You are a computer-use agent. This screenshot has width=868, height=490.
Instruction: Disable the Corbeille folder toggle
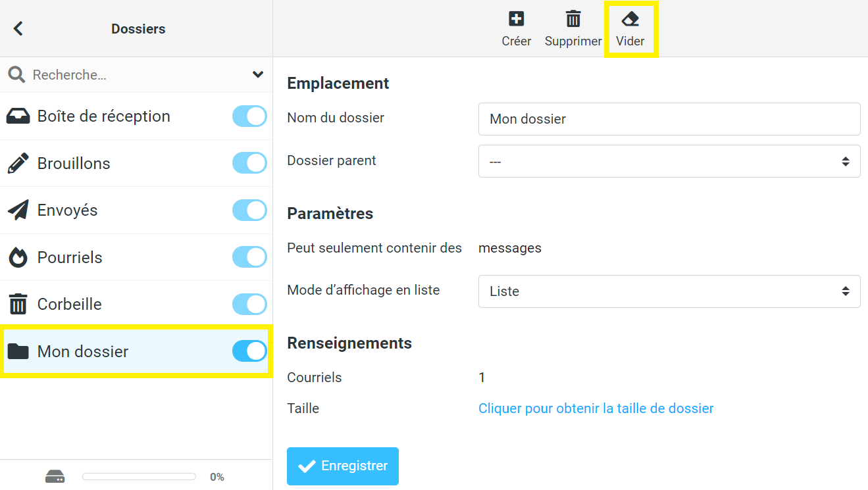point(249,305)
